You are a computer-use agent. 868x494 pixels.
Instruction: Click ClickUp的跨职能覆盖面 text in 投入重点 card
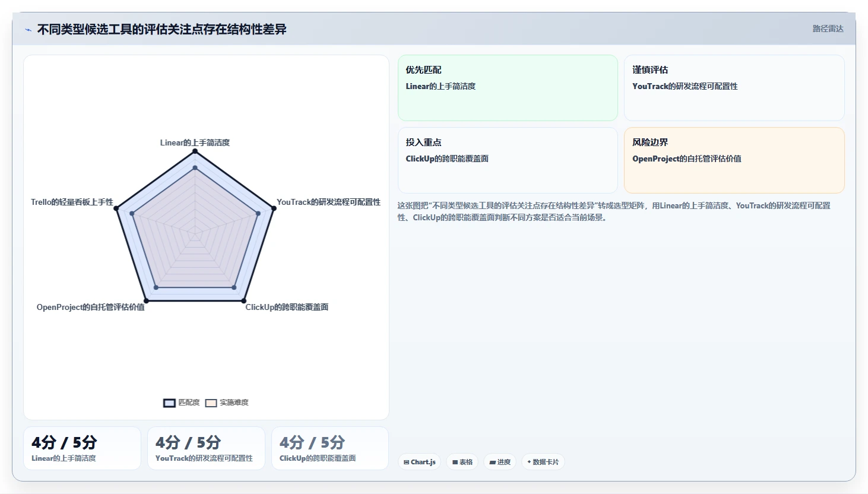pyautogui.click(x=447, y=159)
